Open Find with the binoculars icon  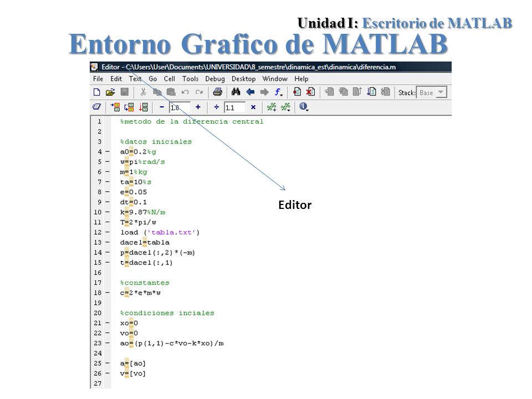(x=236, y=92)
